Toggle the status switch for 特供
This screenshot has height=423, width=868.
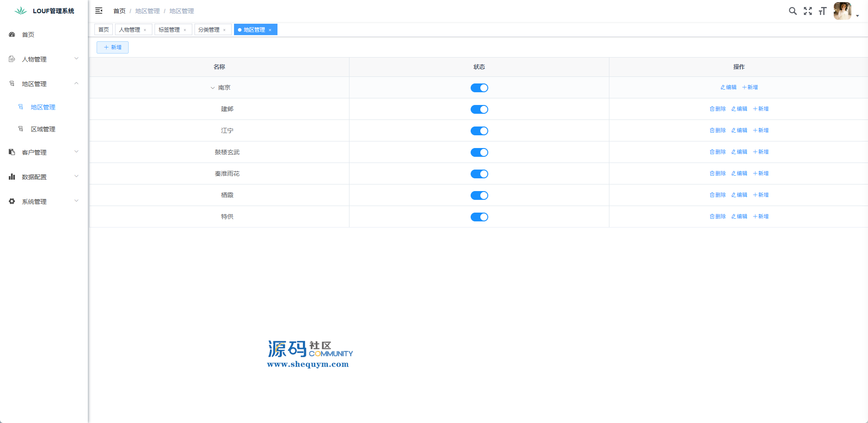[479, 217]
